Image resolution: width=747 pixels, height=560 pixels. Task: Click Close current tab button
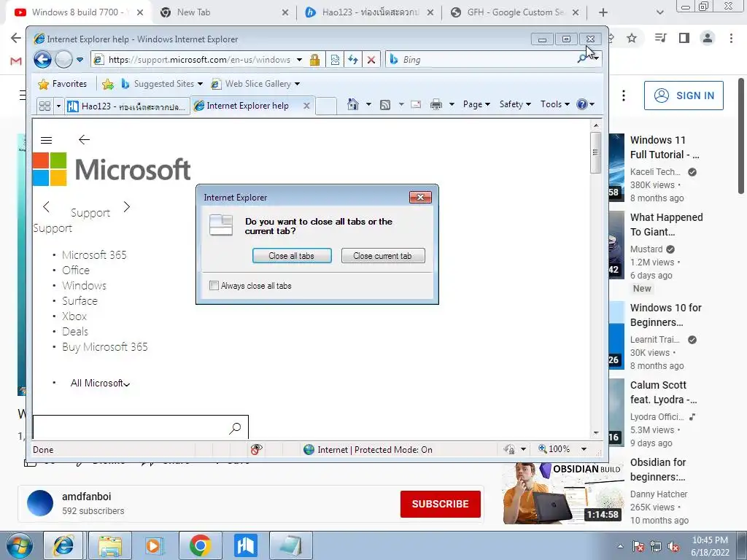point(382,256)
